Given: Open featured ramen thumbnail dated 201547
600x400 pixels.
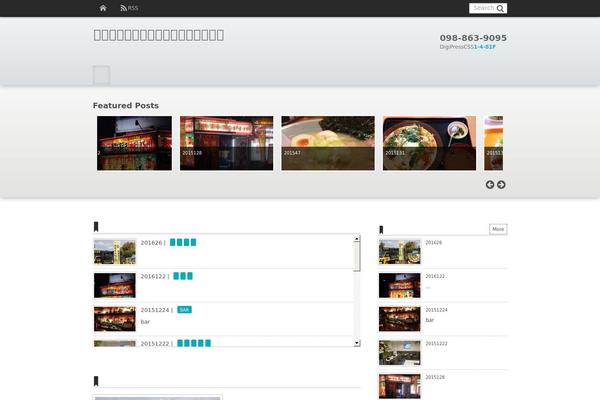Looking at the screenshot, I should [328, 143].
